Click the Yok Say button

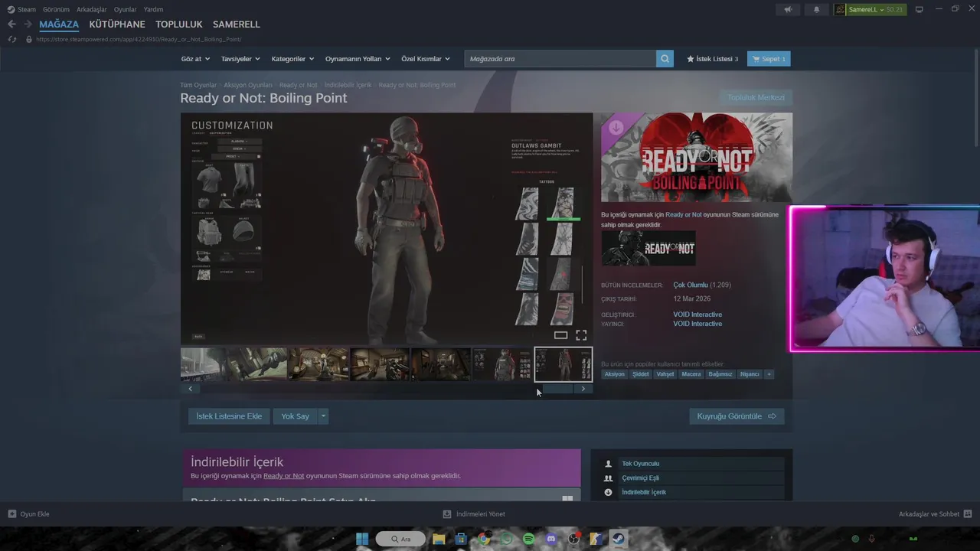(295, 416)
